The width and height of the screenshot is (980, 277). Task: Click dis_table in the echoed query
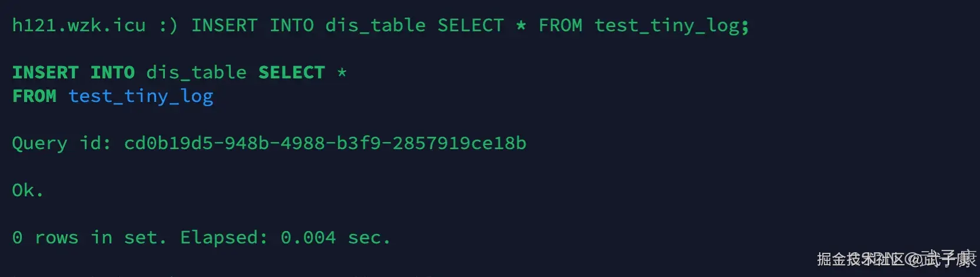point(196,72)
